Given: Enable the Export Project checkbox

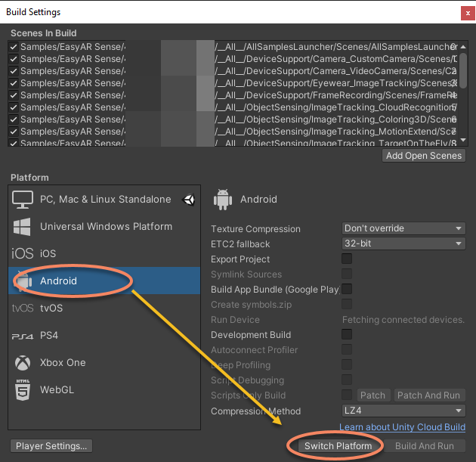Looking at the screenshot, I should (x=347, y=259).
